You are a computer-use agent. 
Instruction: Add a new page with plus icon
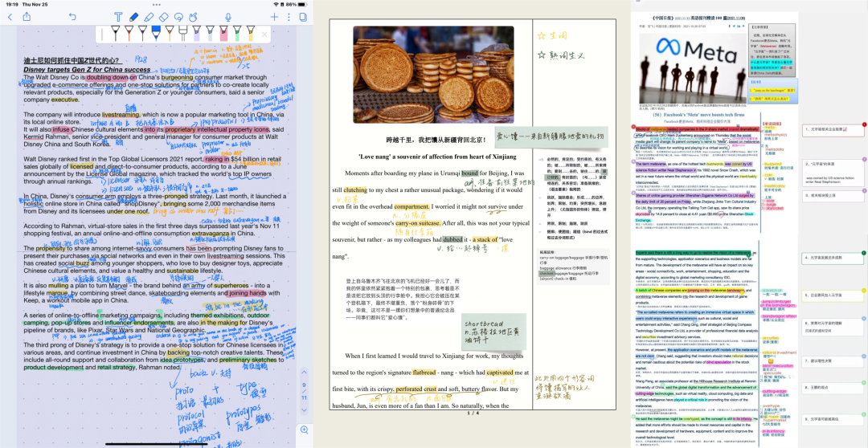click(274, 17)
